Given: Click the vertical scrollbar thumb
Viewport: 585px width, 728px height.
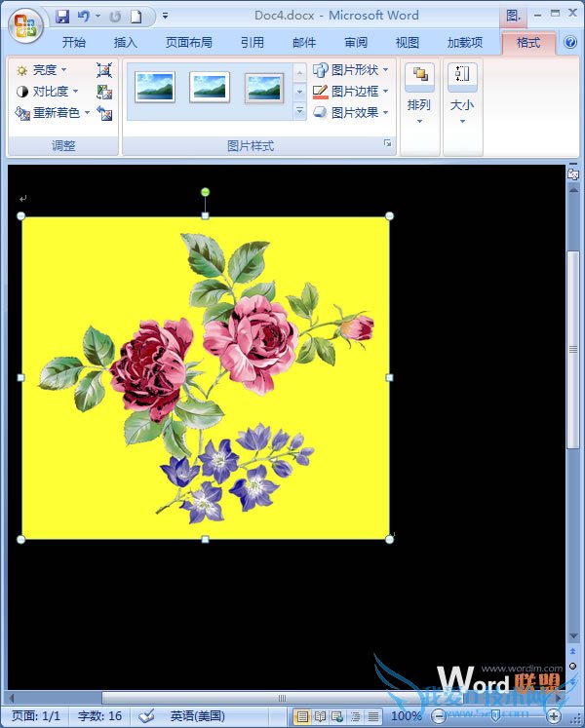Looking at the screenshot, I should (x=573, y=349).
